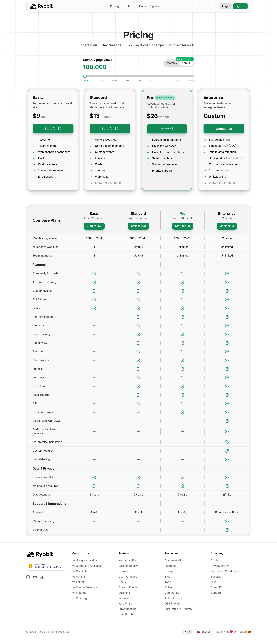Go to Docs in the top navigation

(x=142, y=6)
